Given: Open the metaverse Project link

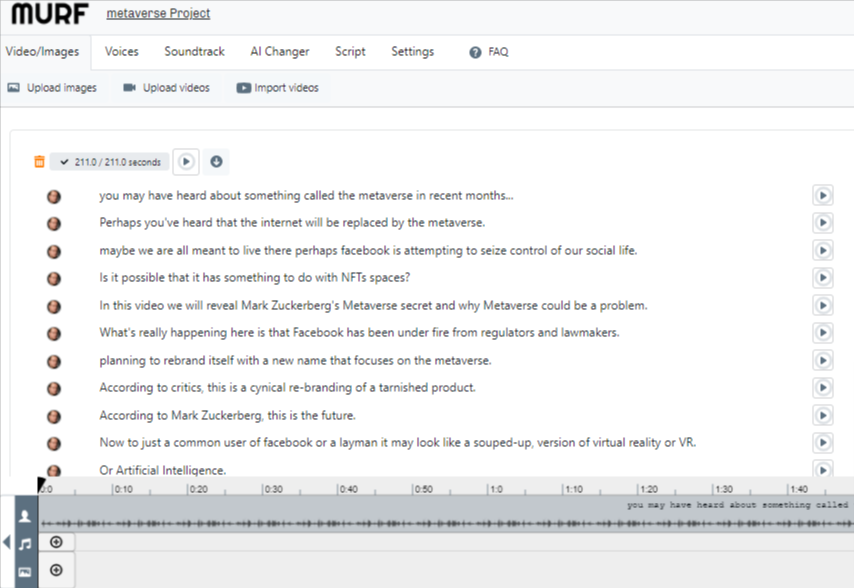Looking at the screenshot, I should click(x=158, y=13).
